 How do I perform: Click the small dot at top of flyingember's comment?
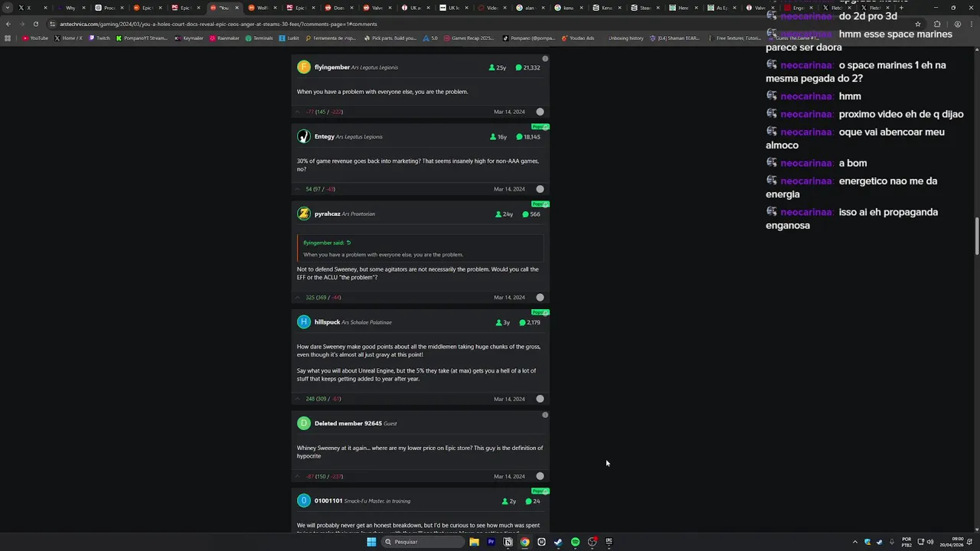[x=545, y=59]
